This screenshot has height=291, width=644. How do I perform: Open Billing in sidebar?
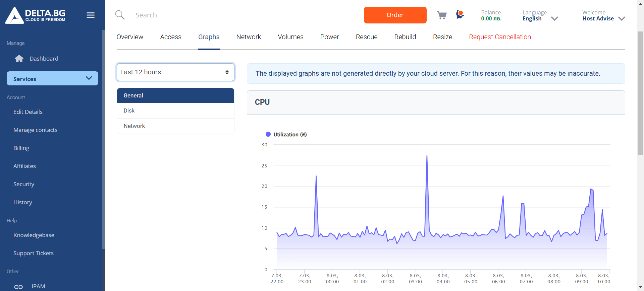(x=21, y=148)
